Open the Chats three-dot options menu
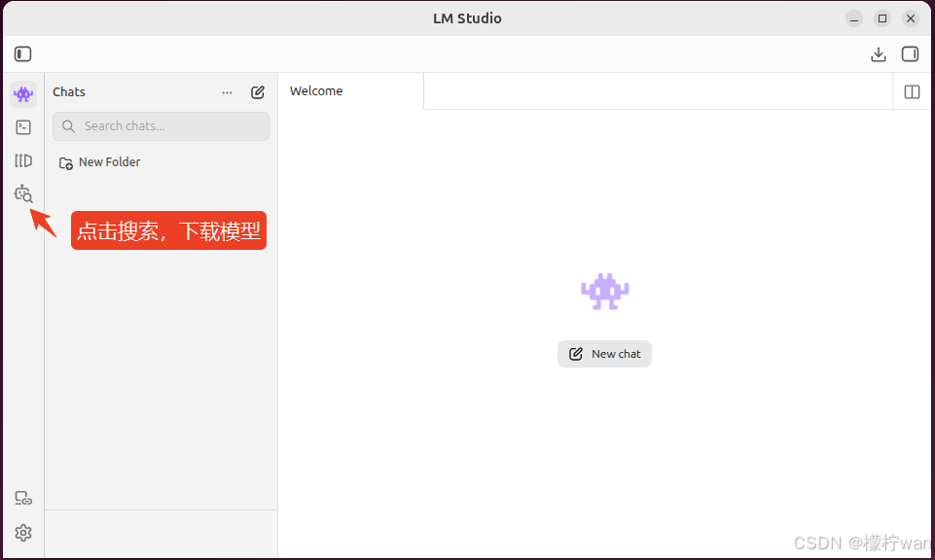The width and height of the screenshot is (935, 560). pyautogui.click(x=228, y=92)
